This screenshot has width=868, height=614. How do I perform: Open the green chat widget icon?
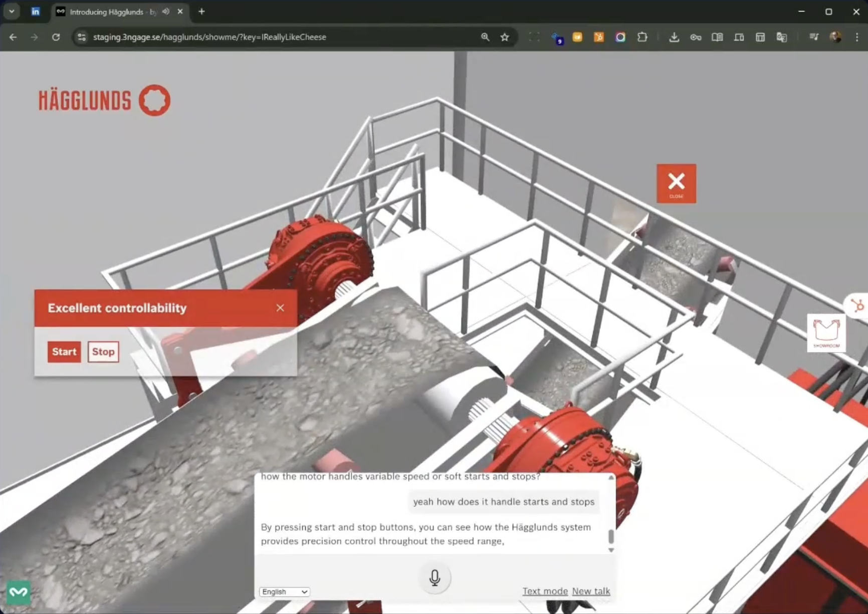tap(19, 592)
